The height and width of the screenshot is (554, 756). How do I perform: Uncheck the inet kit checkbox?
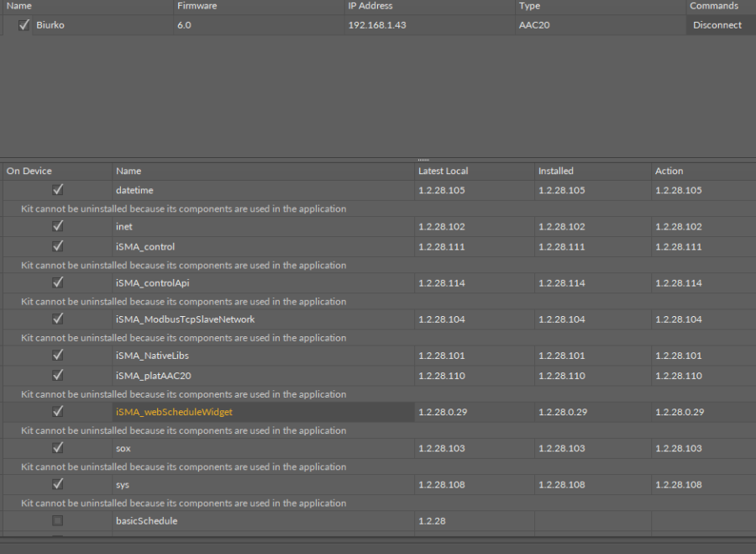pyautogui.click(x=58, y=226)
